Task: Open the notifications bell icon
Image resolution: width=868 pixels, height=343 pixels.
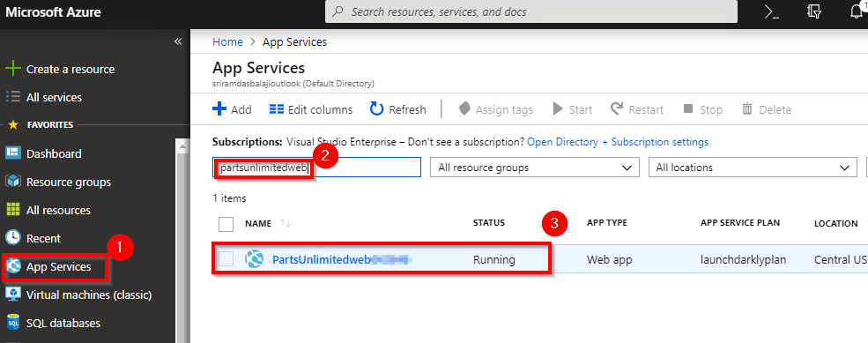Action: pos(857,11)
